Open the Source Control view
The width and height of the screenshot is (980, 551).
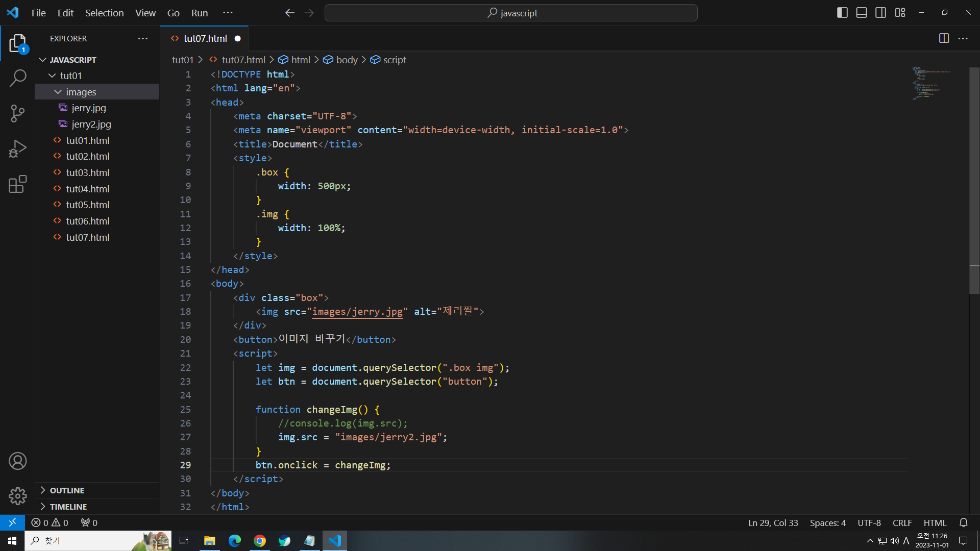[x=18, y=113]
